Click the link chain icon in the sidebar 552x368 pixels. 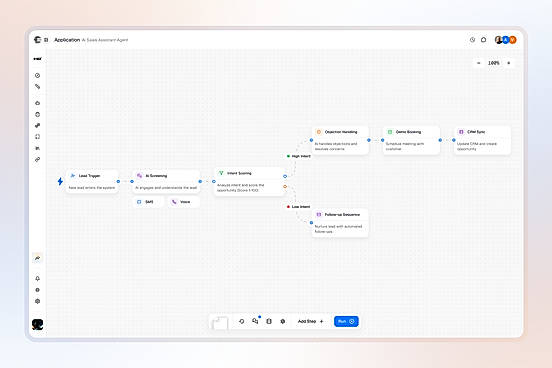point(38,160)
